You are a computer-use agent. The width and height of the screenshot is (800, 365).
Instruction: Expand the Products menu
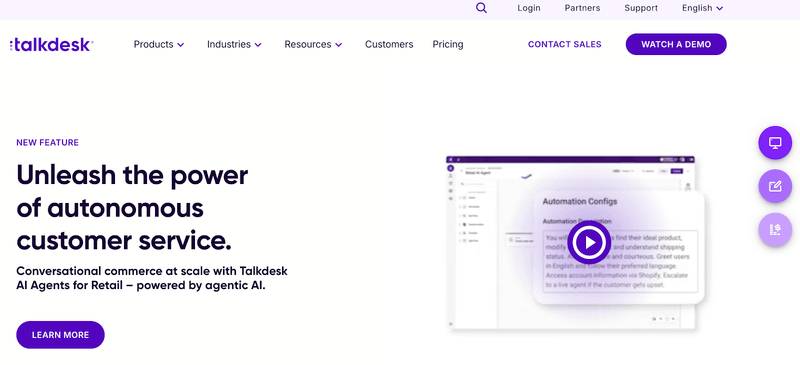[159, 44]
